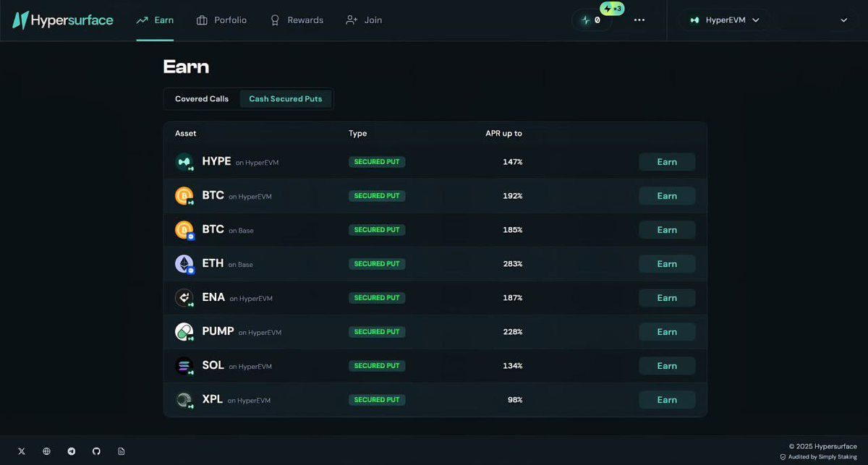Viewport: 868px width, 465px height.
Task: Go to the Earn nav tab
Action: (x=155, y=20)
